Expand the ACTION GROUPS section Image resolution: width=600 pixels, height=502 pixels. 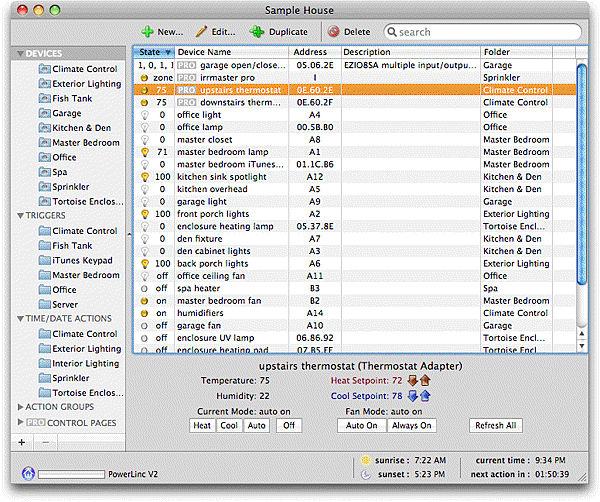click(x=21, y=407)
